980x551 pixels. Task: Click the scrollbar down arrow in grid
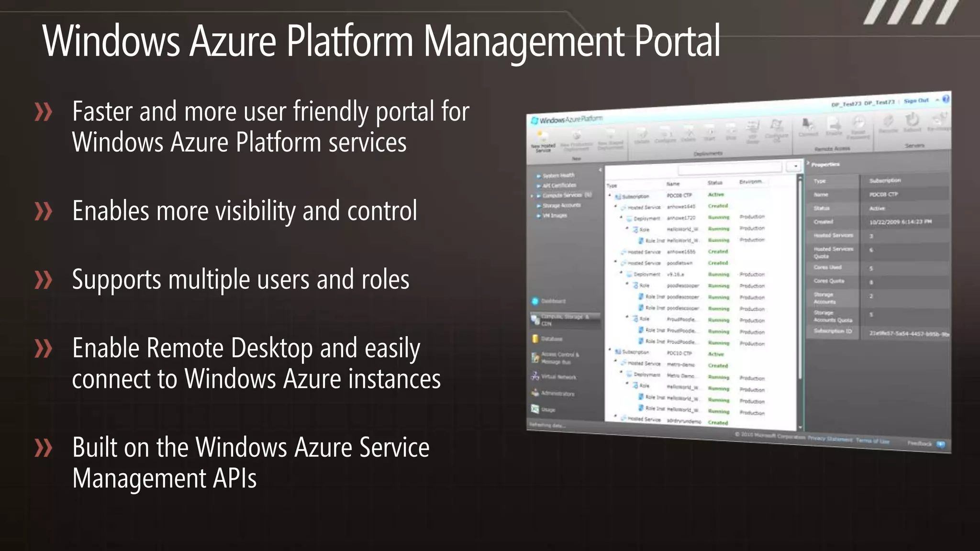coord(800,427)
